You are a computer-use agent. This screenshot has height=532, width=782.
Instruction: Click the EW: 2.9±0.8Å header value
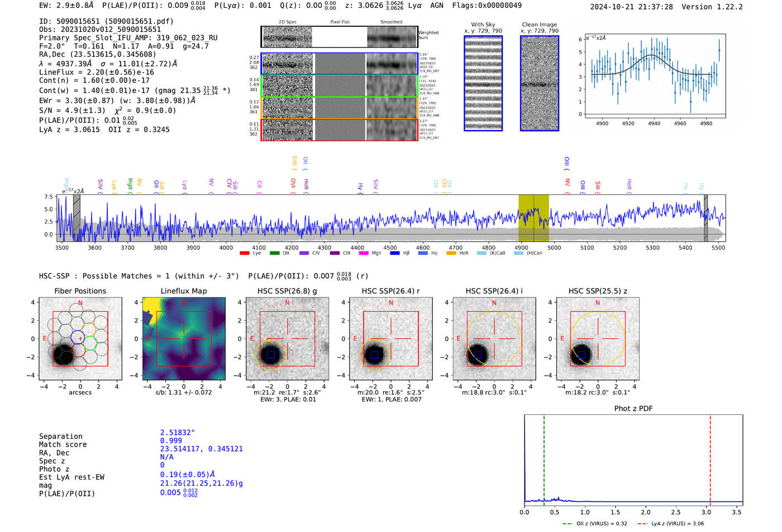[66, 6]
